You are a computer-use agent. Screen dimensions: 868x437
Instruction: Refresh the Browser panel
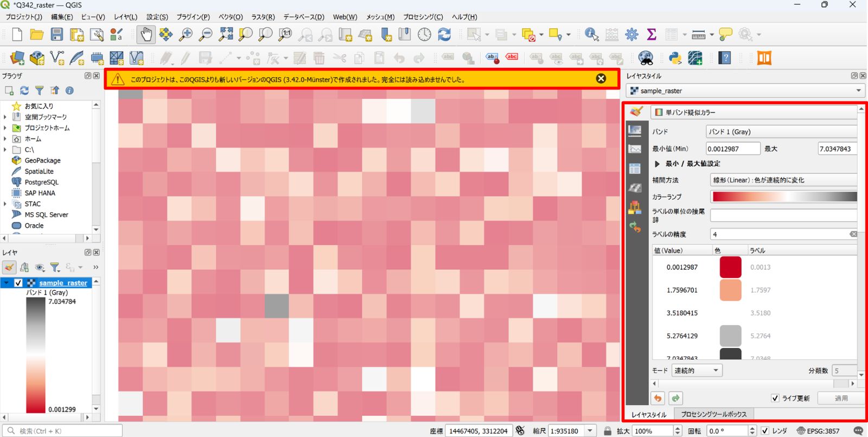click(x=24, y=91)
